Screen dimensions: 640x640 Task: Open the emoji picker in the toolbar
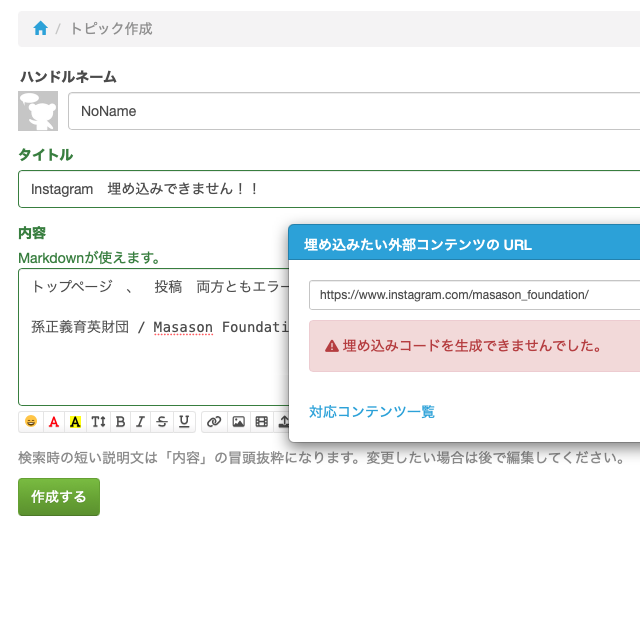(x=31, y=422)
